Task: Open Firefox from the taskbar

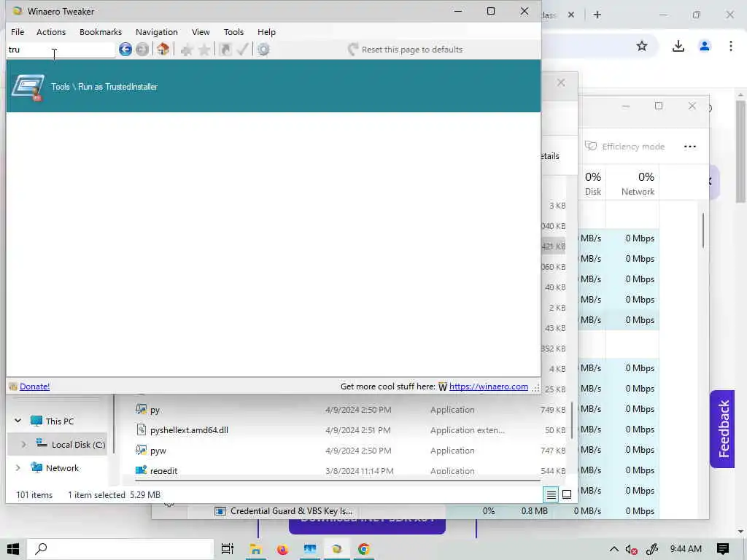Action: (x=282, y=549)
